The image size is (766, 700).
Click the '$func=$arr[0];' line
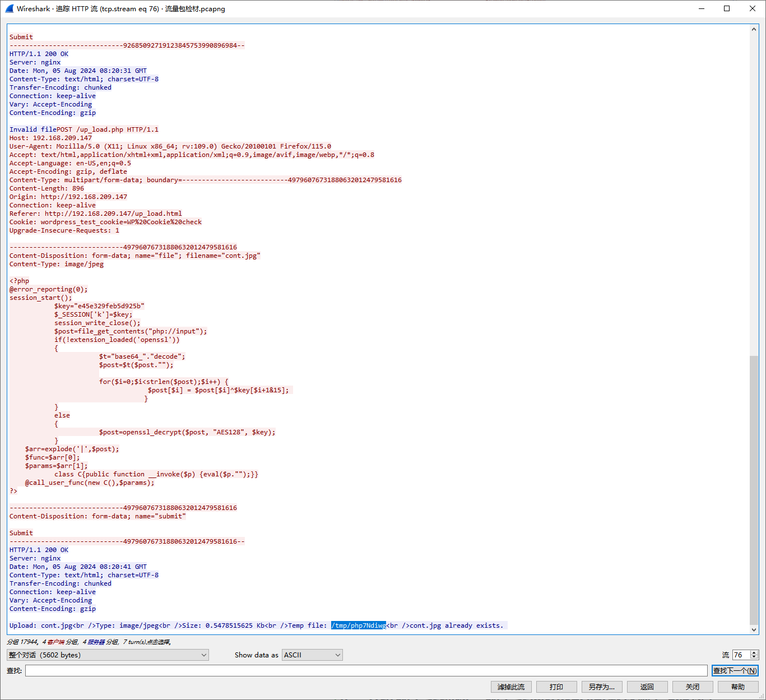click(x=52, y=457)
